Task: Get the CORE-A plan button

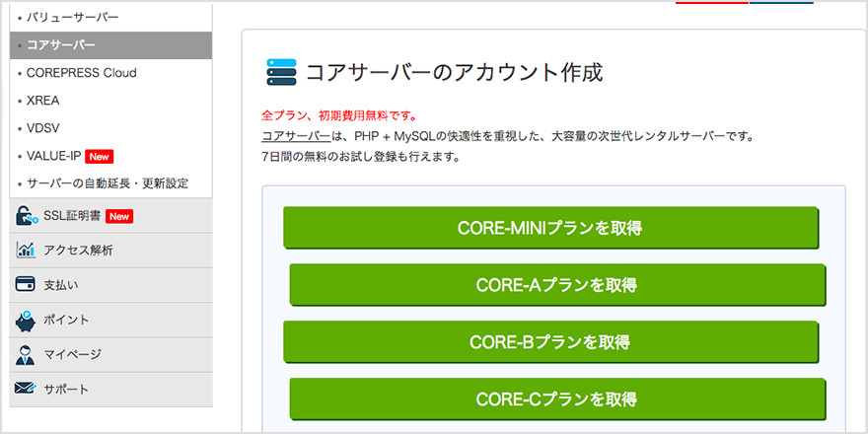Action: (x=556, y=285)
